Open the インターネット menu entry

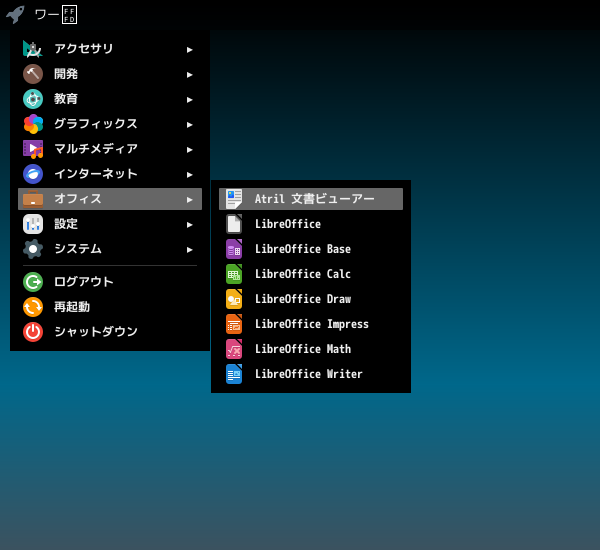coord(110,174)
